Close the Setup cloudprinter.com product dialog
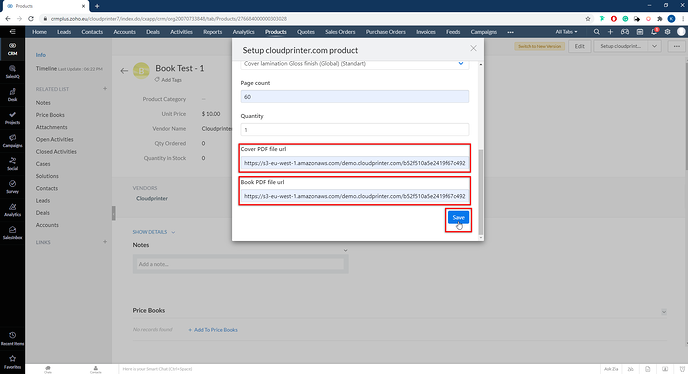 point(473,48)
